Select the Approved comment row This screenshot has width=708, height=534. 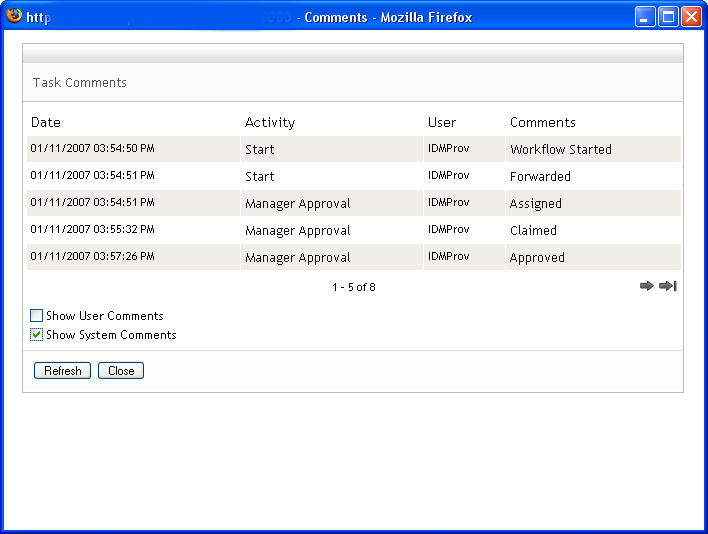coord(537,257)
